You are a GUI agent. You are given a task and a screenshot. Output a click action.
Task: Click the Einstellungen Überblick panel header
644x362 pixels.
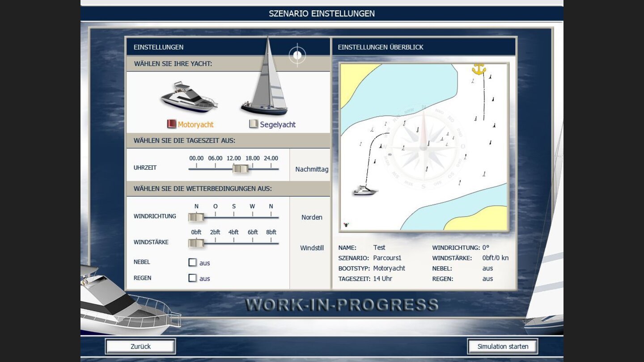[424, 47]
